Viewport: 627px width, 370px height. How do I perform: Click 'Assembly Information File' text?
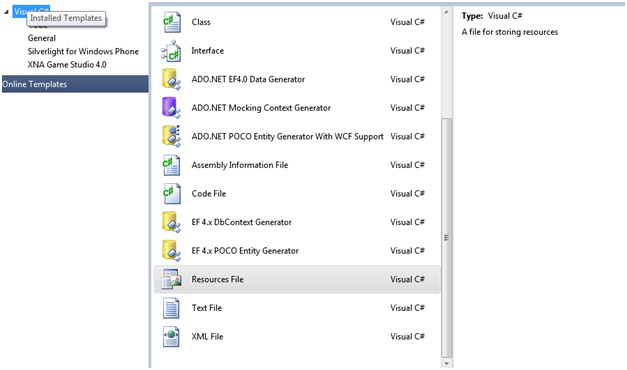click(x=240, y=165)
